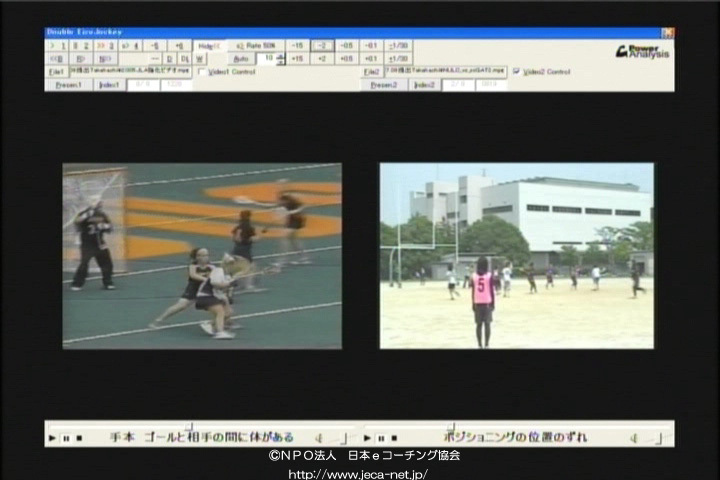The width and height of the screenshot is (720, 480).
Task: Click the Hide toggle button
Action: [209, 46]
